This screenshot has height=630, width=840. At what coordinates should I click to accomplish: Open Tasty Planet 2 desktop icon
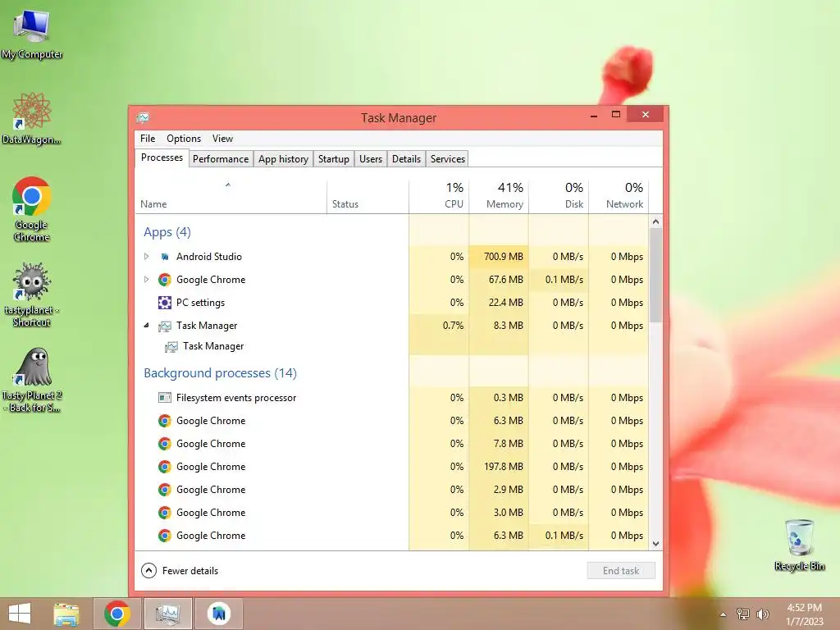32,379
